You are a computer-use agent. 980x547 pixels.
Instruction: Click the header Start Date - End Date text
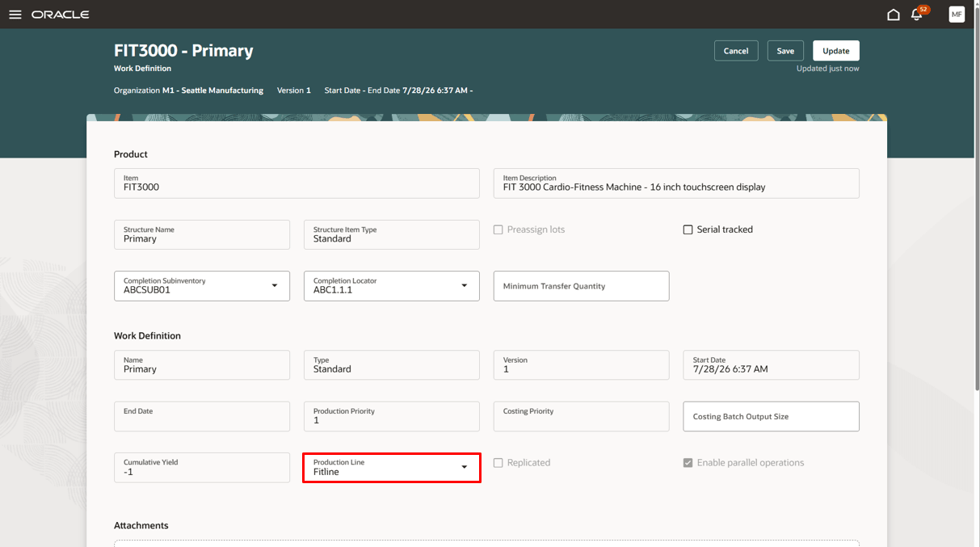click(x=398, y=90)
